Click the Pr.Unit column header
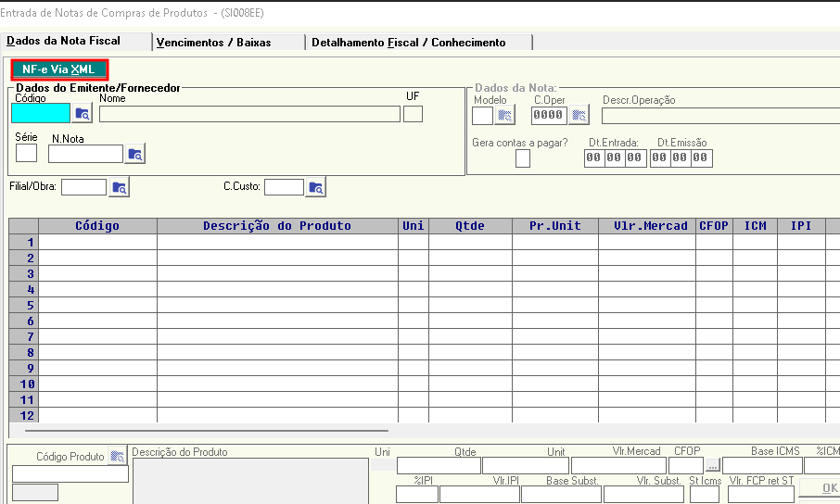Screen dimensions: 840x504 pos(555,226)
